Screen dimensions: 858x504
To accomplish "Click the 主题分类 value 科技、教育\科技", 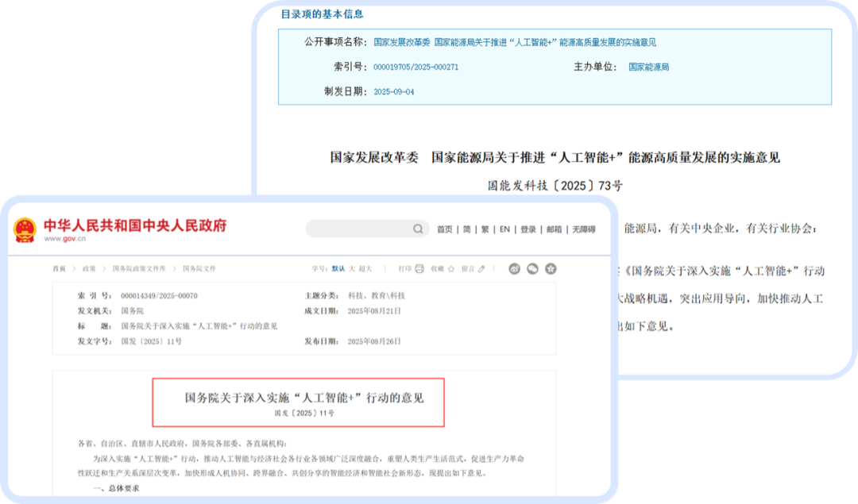I will click(x=377, y=296).
